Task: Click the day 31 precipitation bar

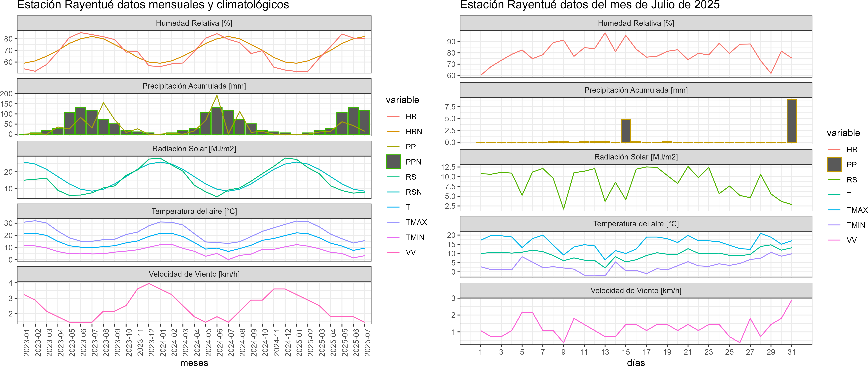Action: click(x=791, y=121)
